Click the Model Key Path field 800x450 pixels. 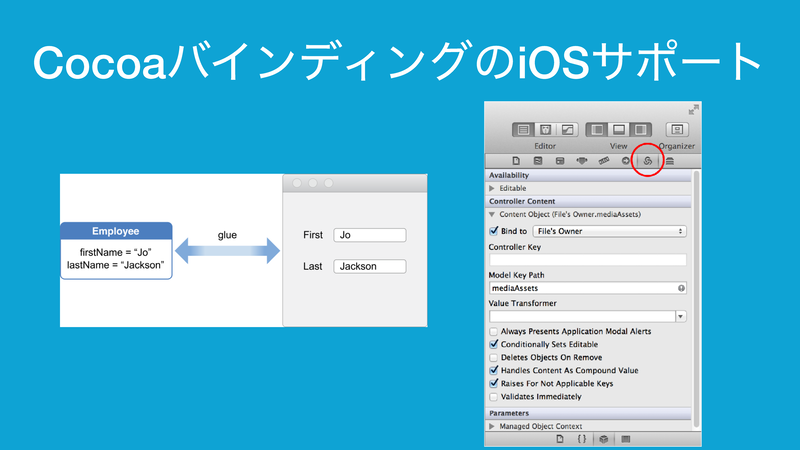587,288
